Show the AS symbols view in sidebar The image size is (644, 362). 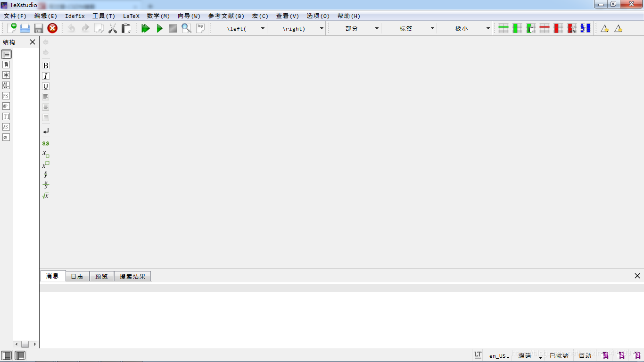[6, 127]
